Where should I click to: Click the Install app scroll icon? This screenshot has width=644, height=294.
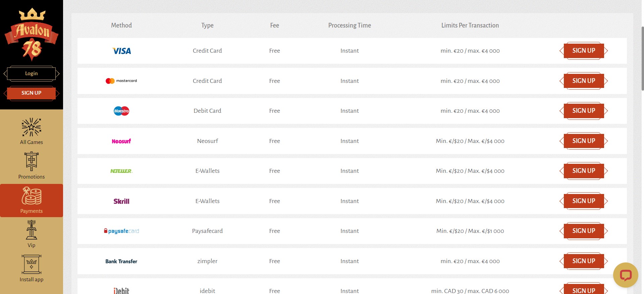pyautogui.click(x=32, y=264)
